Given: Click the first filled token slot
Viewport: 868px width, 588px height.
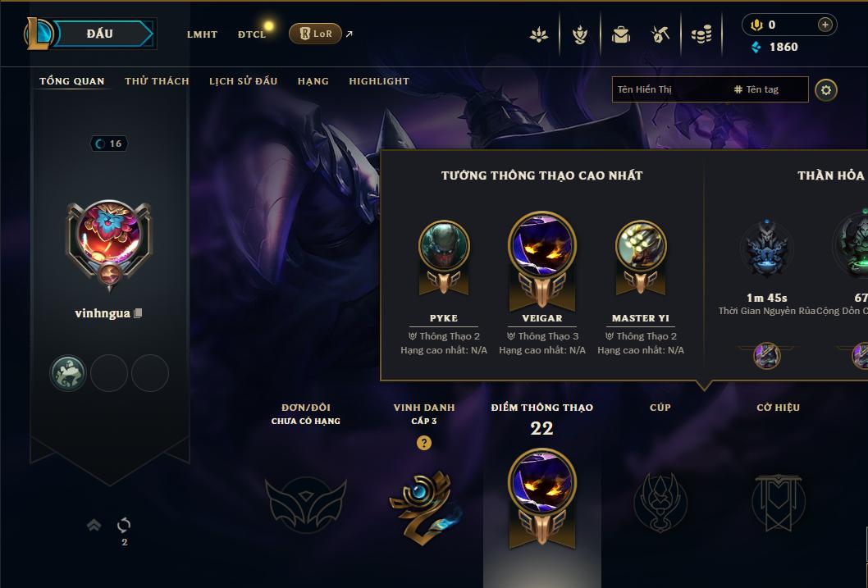Looking at the screenshot, I should click(68, 373).
